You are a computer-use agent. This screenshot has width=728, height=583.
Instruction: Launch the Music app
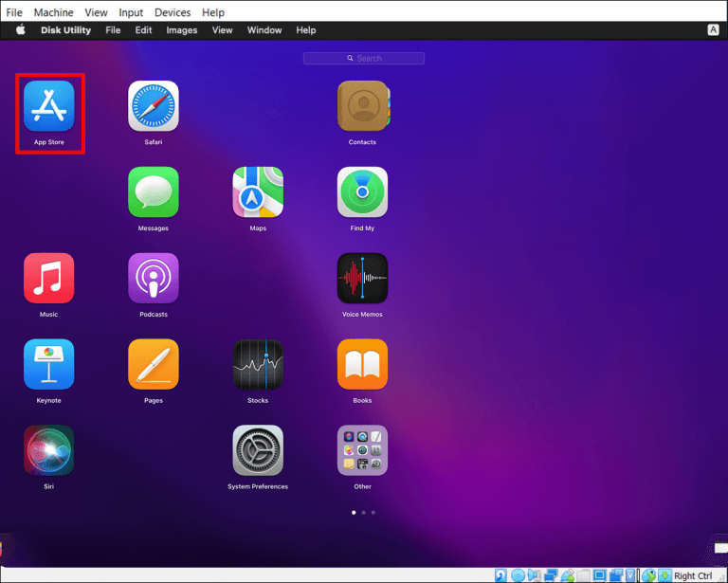click(48, 279)
